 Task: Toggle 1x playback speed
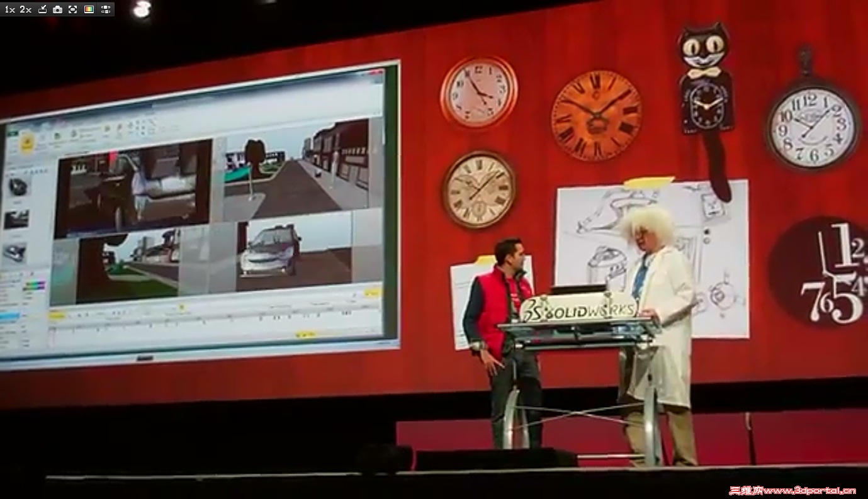(8, 9)
